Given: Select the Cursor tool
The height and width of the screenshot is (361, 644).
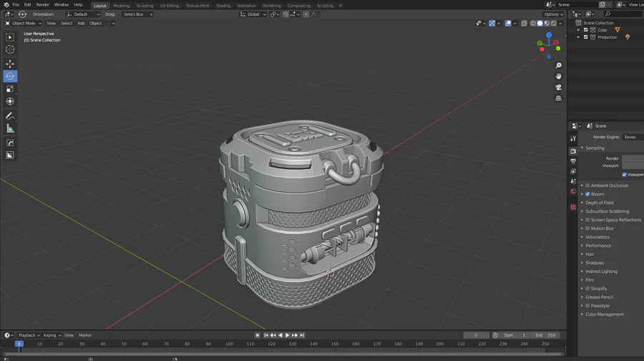Looking at the screenshot, I should (10, 49).
